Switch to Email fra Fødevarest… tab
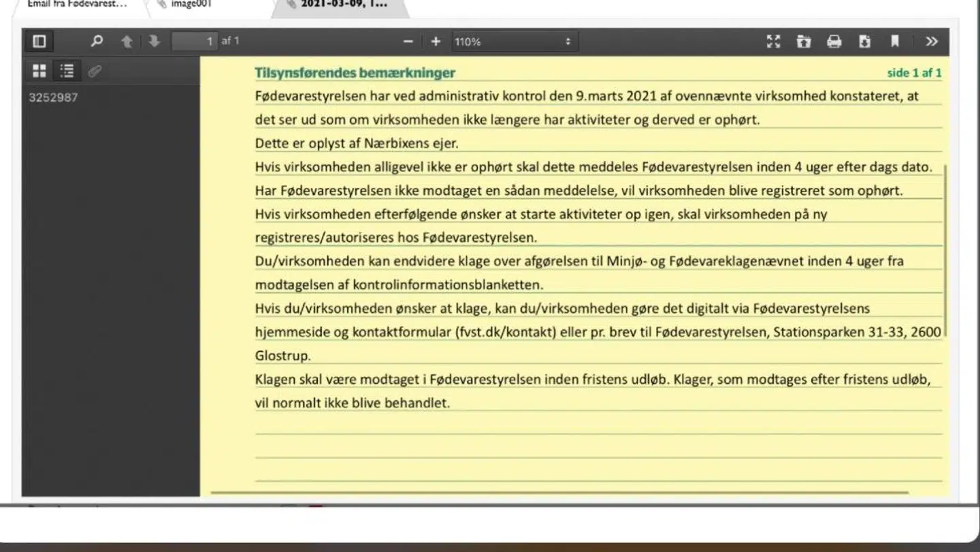This screenshot has width=980, height=552. [x=77, y=4]
